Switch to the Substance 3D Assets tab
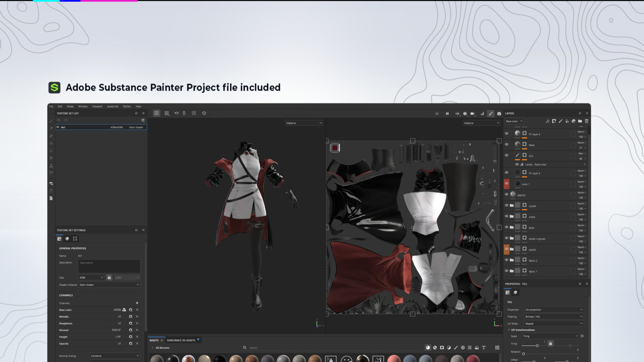 (x=181, y=340)
